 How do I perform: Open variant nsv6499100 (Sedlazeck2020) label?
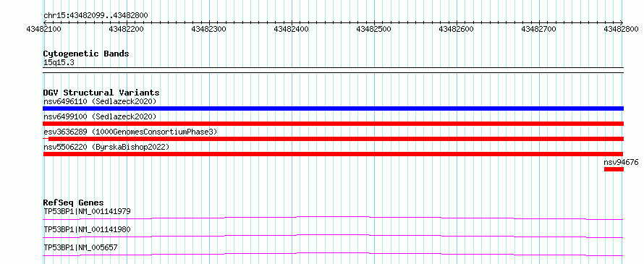point(100,116)
